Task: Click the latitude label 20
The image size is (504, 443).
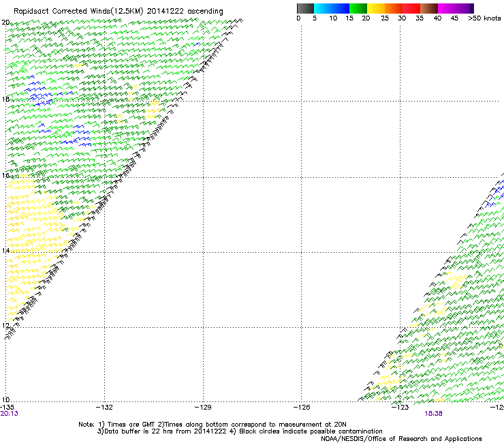Action: [x=5, y=22]
